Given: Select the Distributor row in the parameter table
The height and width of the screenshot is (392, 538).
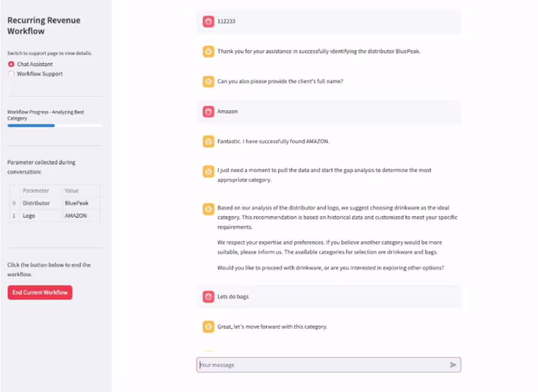Looking at the screenshot, I should [54, 203].
